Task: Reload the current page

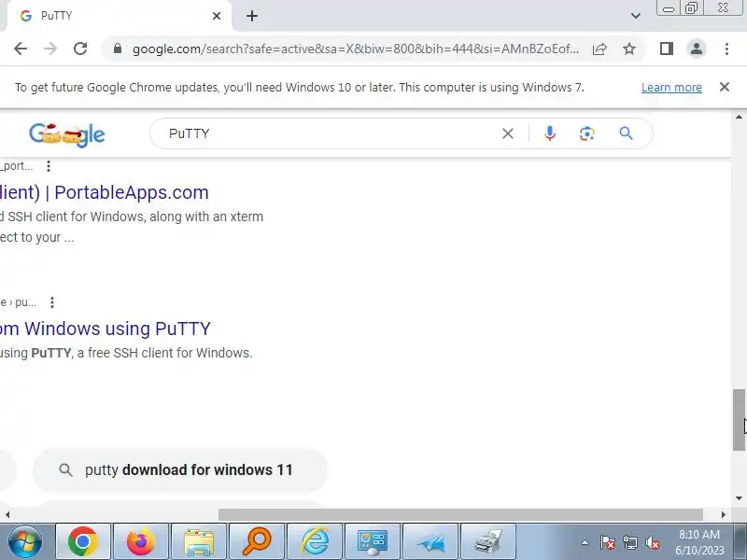Action: (80, 49)
